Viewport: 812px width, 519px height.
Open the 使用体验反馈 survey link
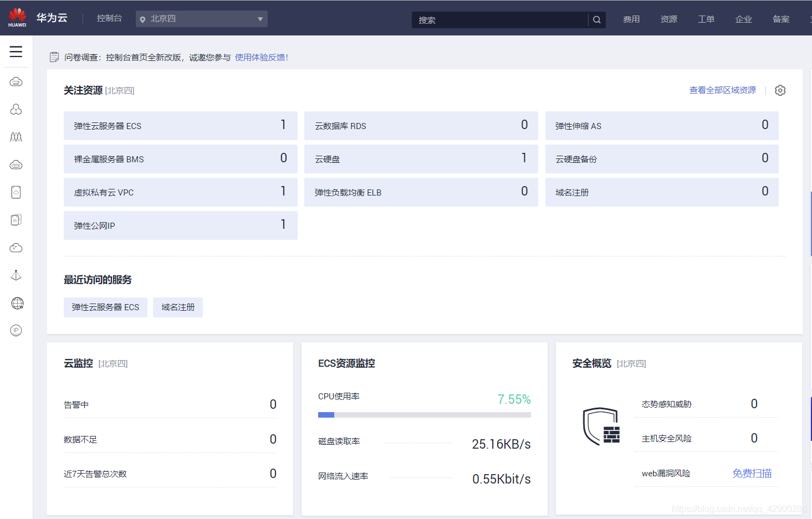(x=262, y=57)
